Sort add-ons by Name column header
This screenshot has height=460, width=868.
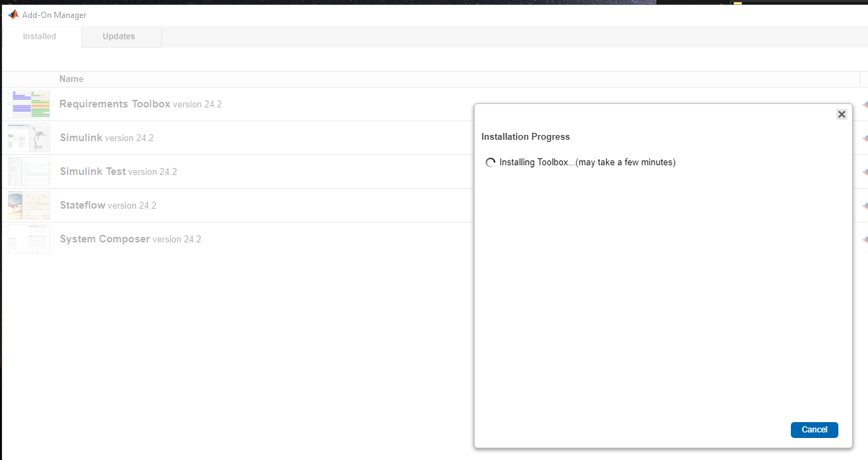[x=72, y=79]
